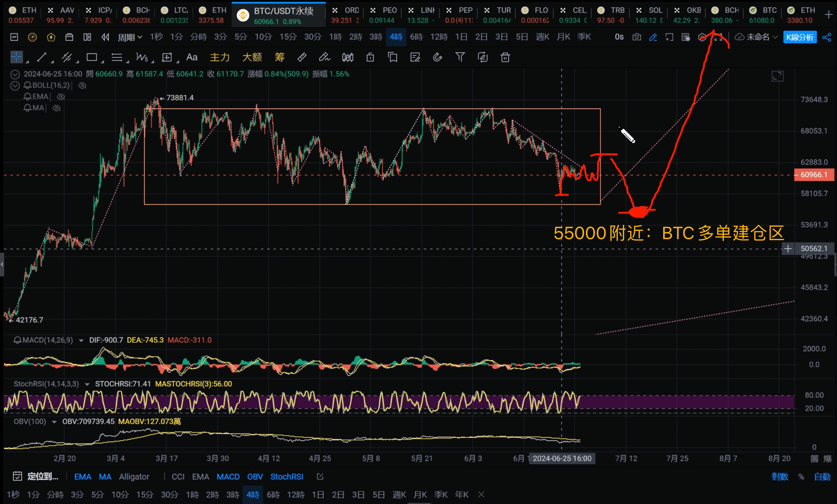Close the bottom timeframe bar with X

coord(481,494)
